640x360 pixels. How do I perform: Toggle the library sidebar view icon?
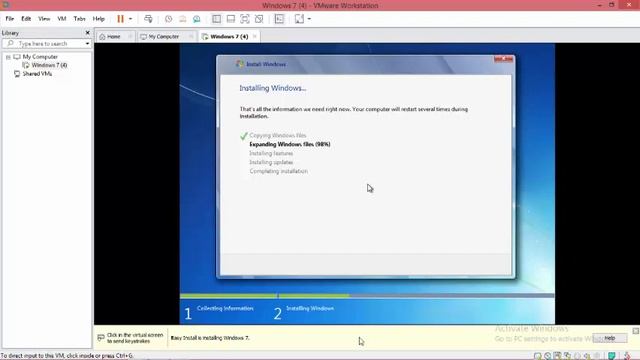click(x=216, y=19)
